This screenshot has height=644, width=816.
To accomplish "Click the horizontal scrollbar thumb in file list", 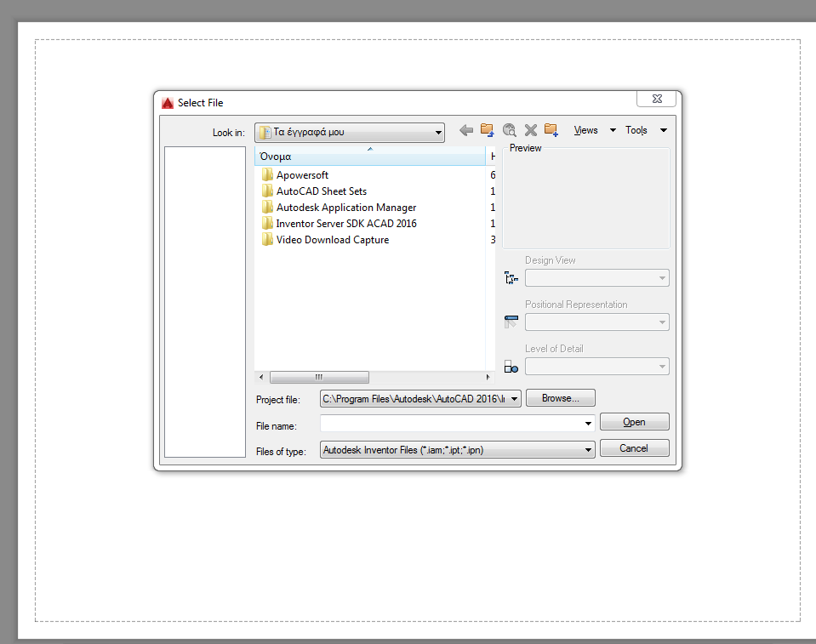I will (320, 377).
